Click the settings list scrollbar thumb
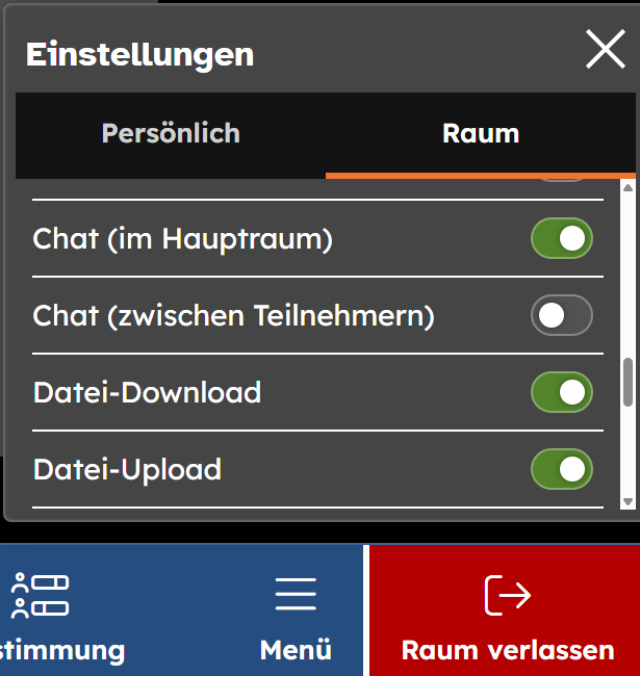Viewport: 640px width, 676px height. tap(628, 381)
